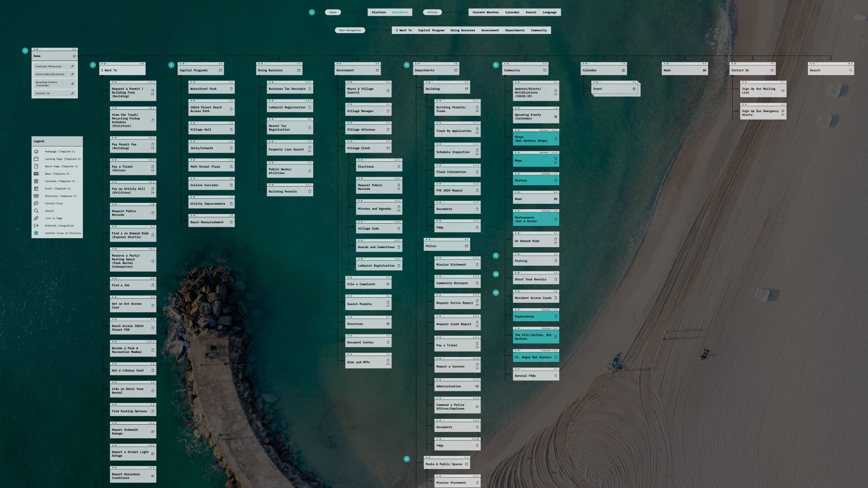Click landing page icon on Capital Programs card
This screenshot has height=488, width=868.
pyautogui.click(x=221, y=70)
